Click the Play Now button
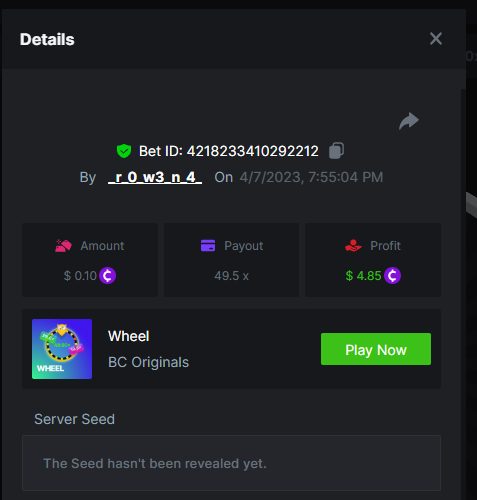This screenshot has width=477, height=500. 376,349
